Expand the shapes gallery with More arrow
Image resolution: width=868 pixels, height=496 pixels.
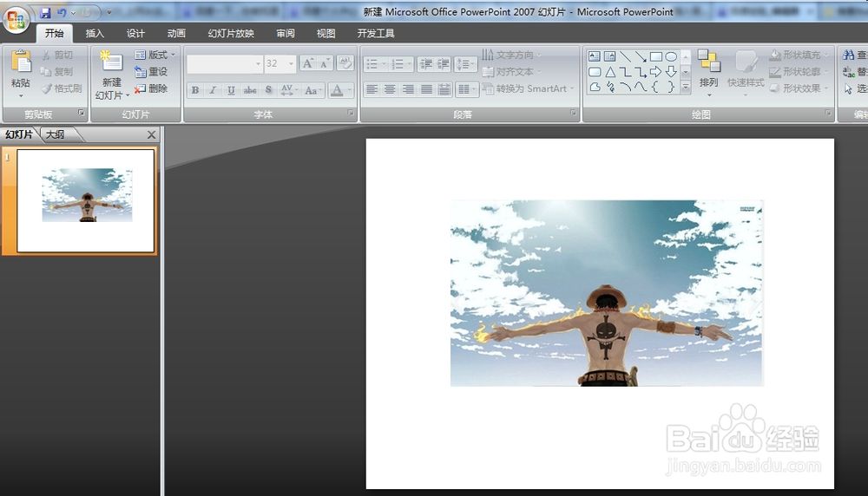click(x=686, y=88)
